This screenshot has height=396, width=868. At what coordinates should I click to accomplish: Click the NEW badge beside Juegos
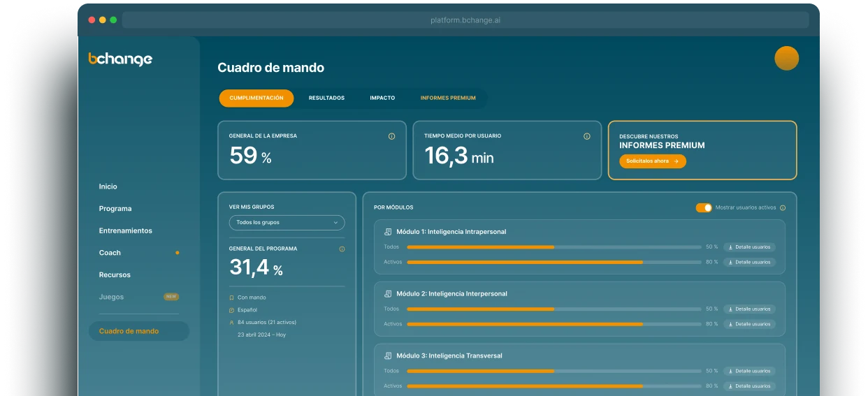171,297
